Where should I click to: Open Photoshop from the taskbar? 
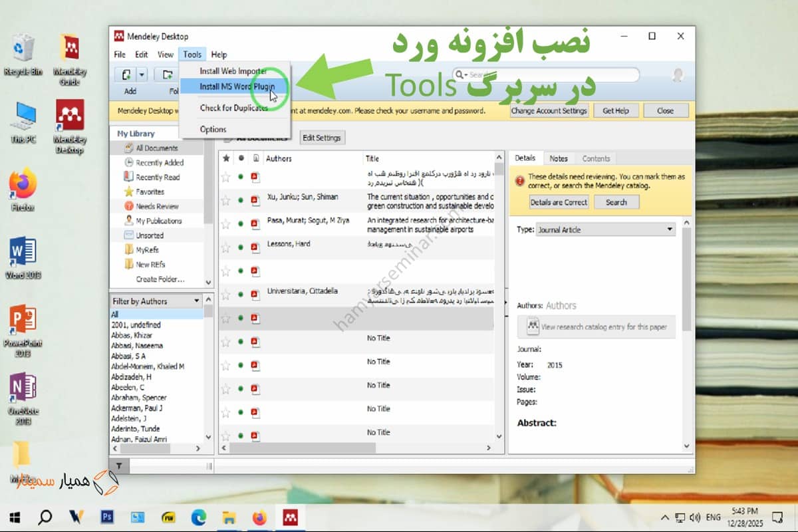106,517
